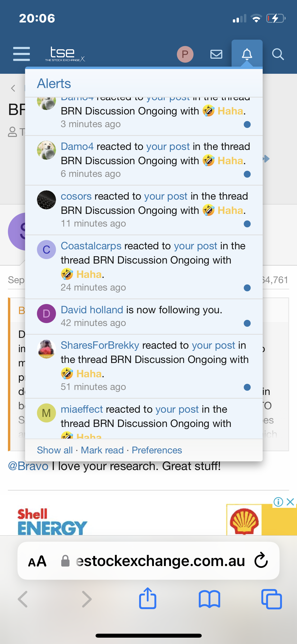This screenshot has height=644, width=297.
Task: Open the envelope messages inbox icon
Action: tap(216, 54)
